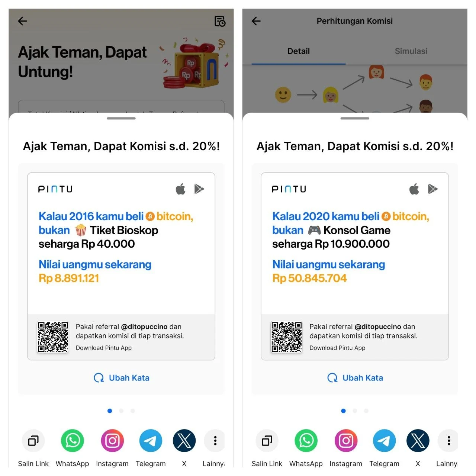
Task: Tap Telegram icon in the left panel
Action: pos(151,441)
